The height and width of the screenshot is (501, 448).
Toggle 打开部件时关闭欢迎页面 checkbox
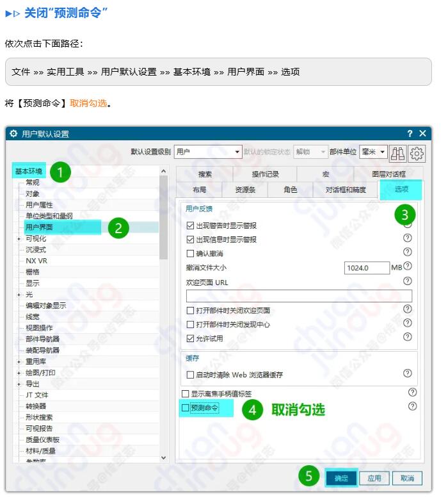click(x=190, y=311)
